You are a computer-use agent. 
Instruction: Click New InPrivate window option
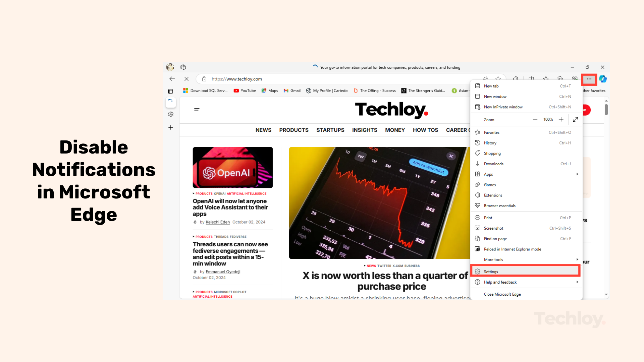point(503,107)
